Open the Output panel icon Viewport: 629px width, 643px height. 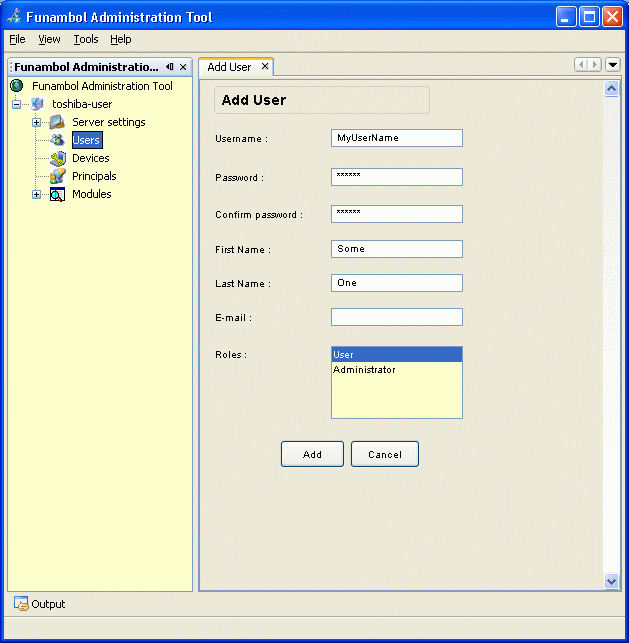coord(21,604)
